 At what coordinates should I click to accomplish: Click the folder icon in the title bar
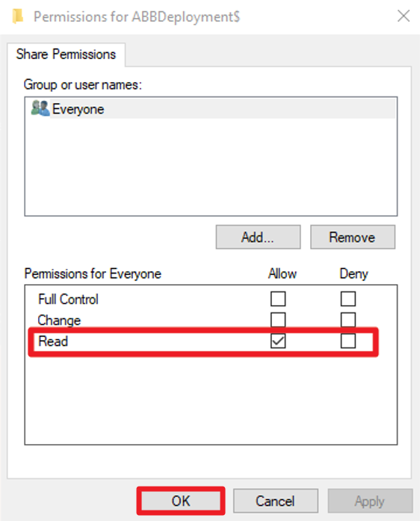pyautogui.click(x=18, y=16)
